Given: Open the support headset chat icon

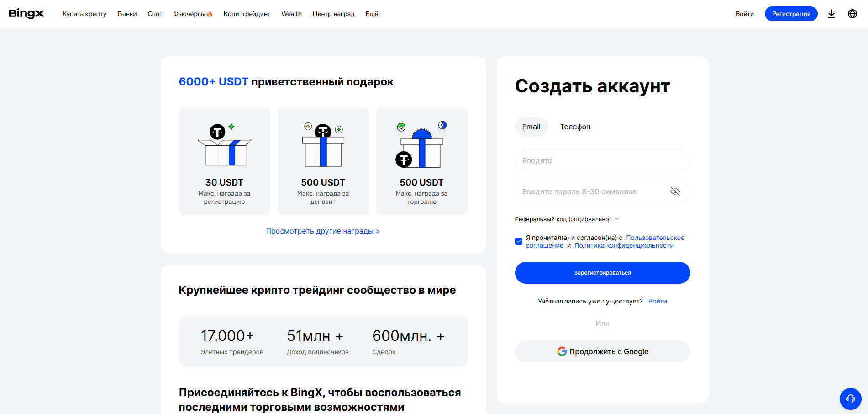Looking at the screenshot, I should [851, 399].
